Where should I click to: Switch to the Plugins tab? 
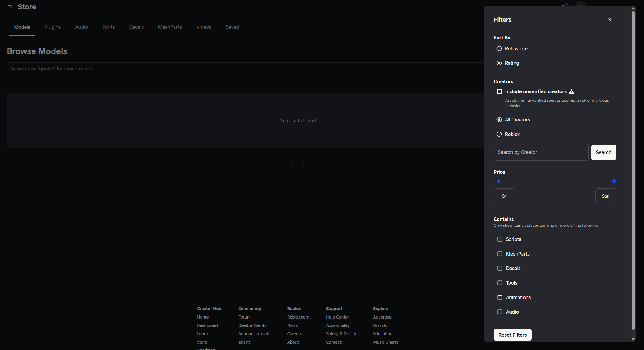pos(53,27)
